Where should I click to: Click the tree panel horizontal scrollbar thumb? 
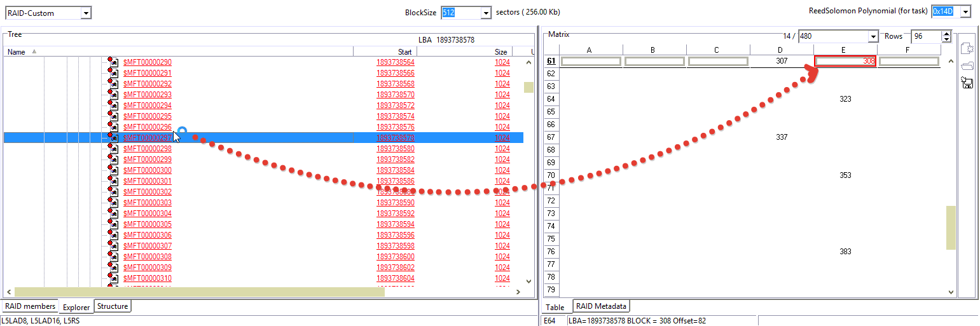click(199, 292)
